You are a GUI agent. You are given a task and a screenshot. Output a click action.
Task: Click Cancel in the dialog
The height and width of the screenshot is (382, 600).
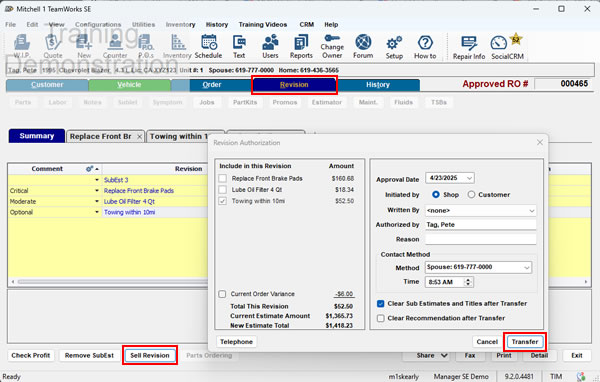click(487, 342)
